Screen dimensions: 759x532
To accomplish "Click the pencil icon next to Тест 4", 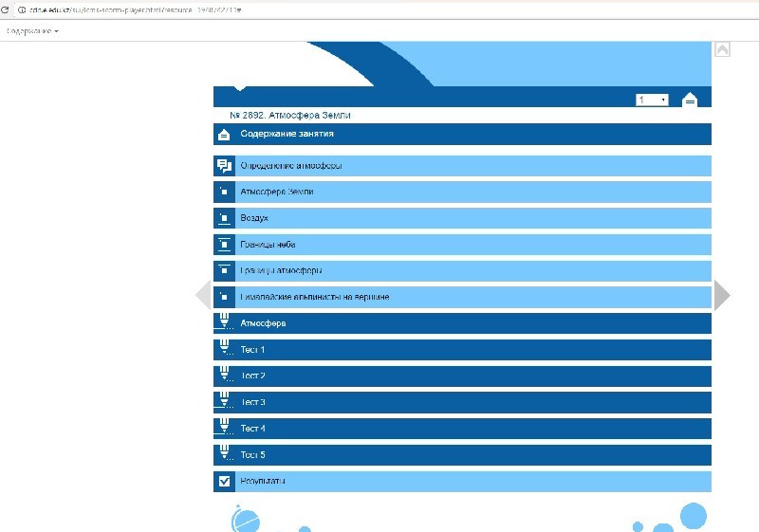I will pos(224,428).
